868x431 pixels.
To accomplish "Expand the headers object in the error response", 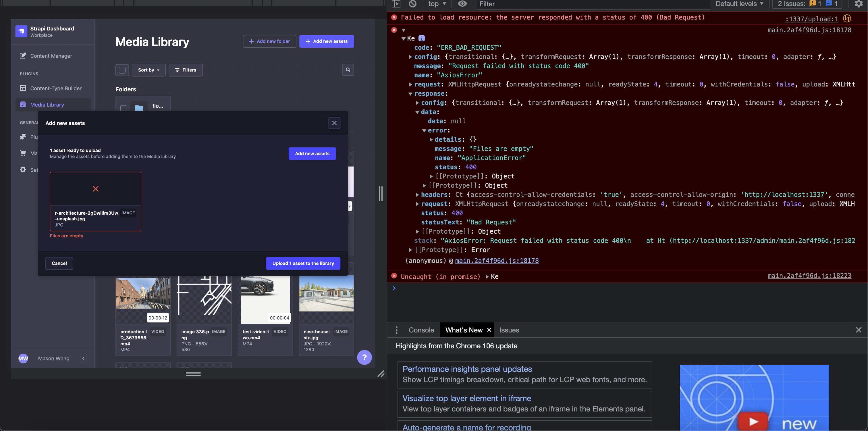I will pos(418,195).
